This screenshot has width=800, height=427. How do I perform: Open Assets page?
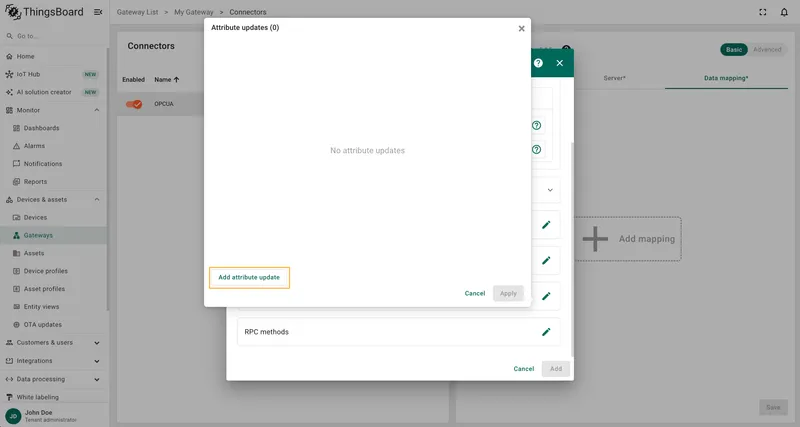point(54,253)
